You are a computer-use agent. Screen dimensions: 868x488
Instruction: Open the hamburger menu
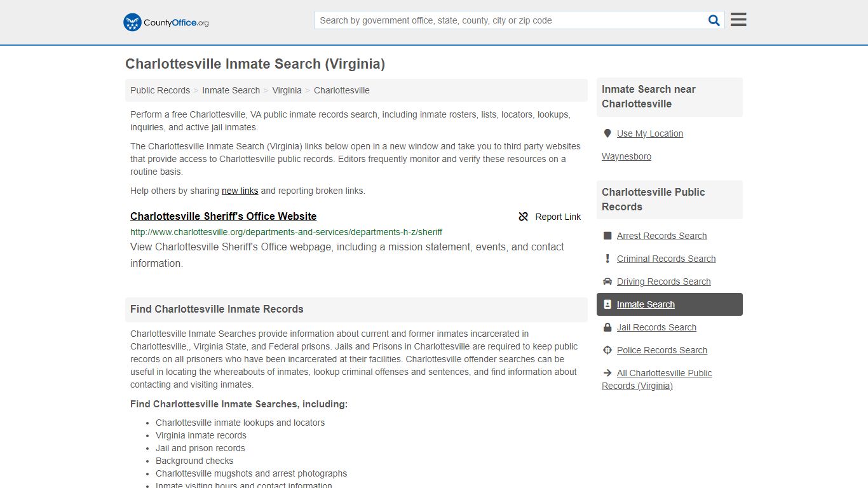pos(738,20)
